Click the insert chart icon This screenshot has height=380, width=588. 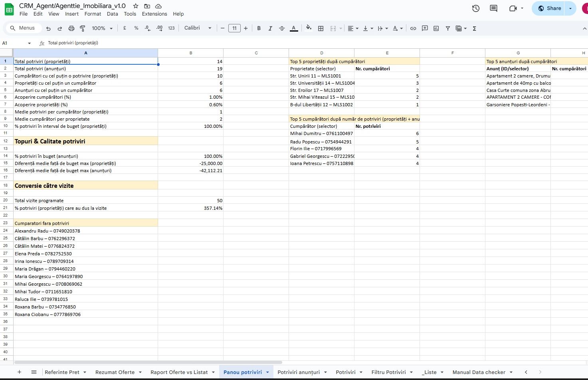pos(436,28)
